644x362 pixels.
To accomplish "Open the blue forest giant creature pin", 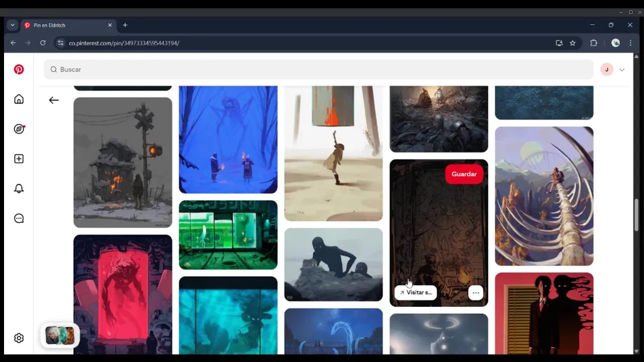I will point(228,139).
